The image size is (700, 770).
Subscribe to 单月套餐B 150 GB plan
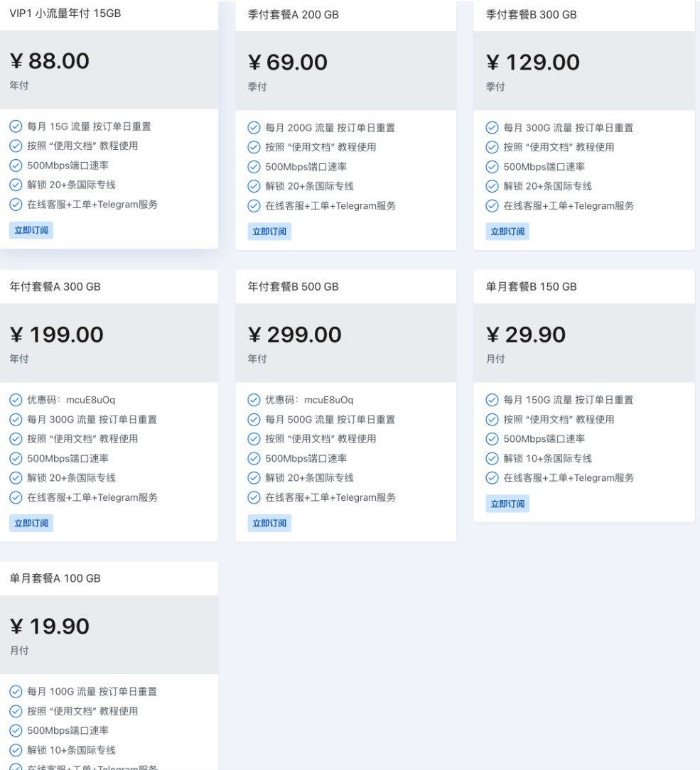click(508, 504)
